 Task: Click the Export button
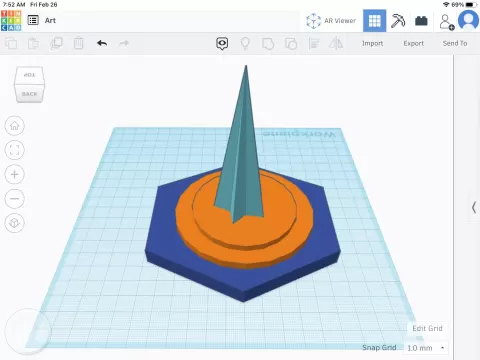click(x=414, y=43)
